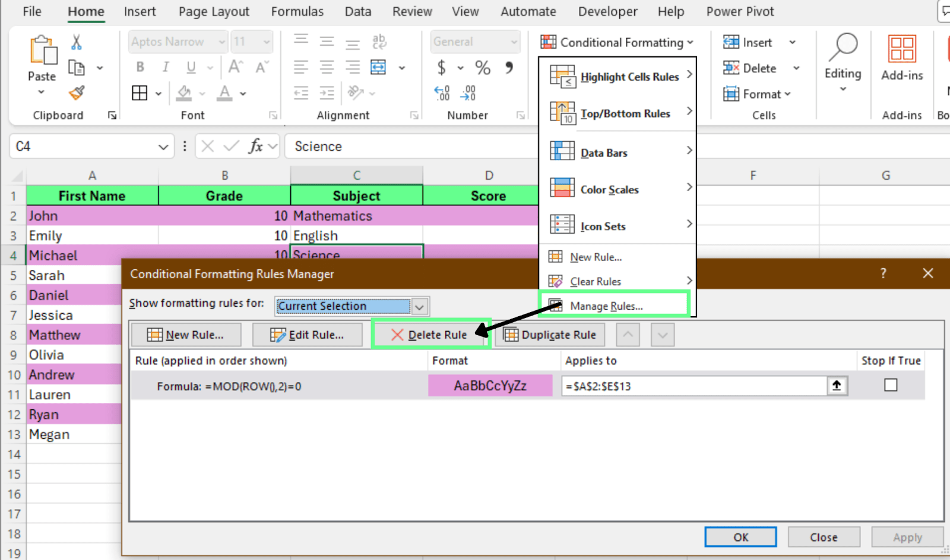Apply Percent Style format
Viewport: 950px width, 560px height.
tap(483, 68)
